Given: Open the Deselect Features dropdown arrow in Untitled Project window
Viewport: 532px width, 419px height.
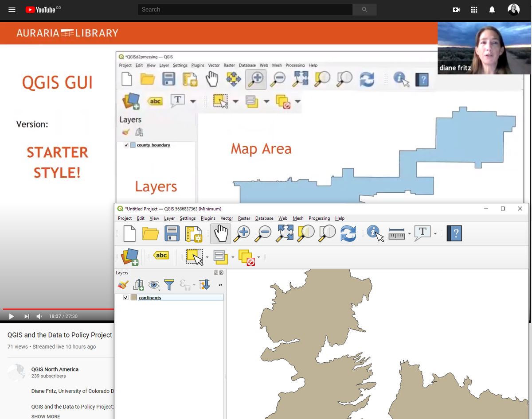Looking at the screenshot, I should coord(258,257).
